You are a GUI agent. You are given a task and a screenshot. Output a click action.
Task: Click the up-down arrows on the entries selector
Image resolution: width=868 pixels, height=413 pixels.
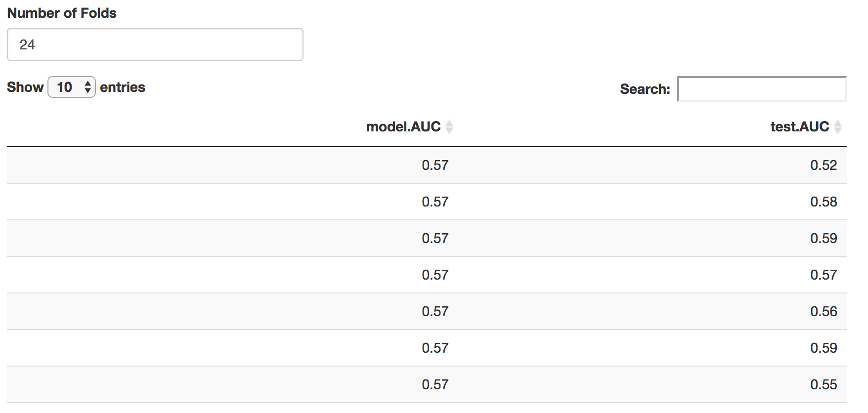tap(87, 87)
